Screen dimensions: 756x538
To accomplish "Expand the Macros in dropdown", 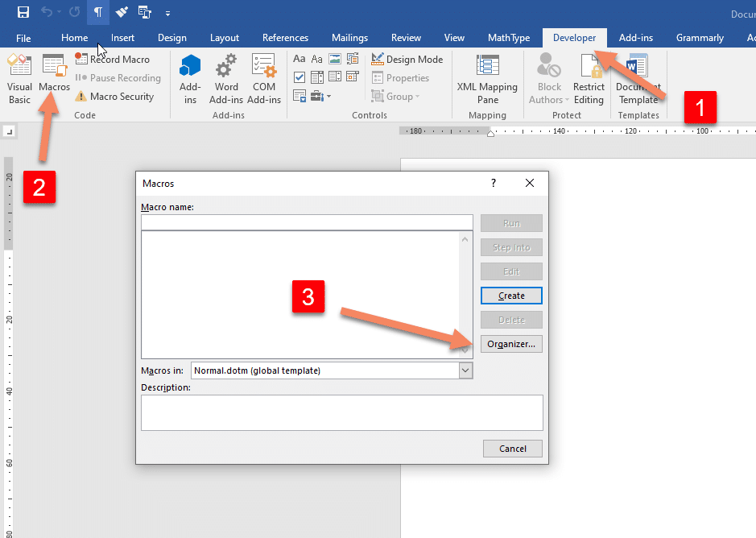I will click(x=465, y=370).
